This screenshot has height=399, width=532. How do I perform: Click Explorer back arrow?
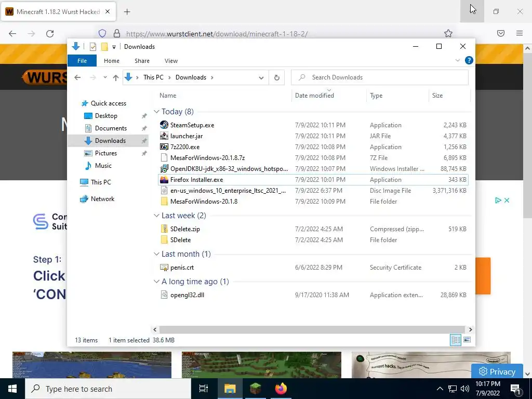tap(77, 77)
